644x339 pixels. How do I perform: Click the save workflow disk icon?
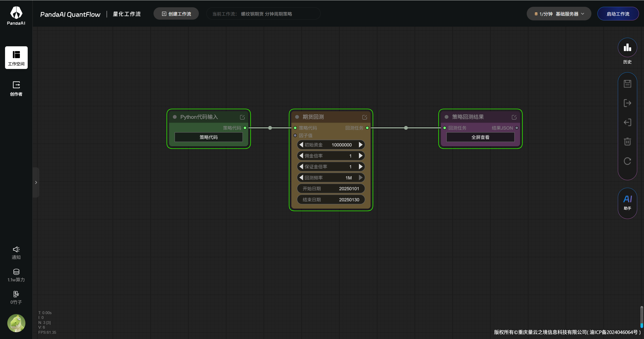[x=627, y=84]
